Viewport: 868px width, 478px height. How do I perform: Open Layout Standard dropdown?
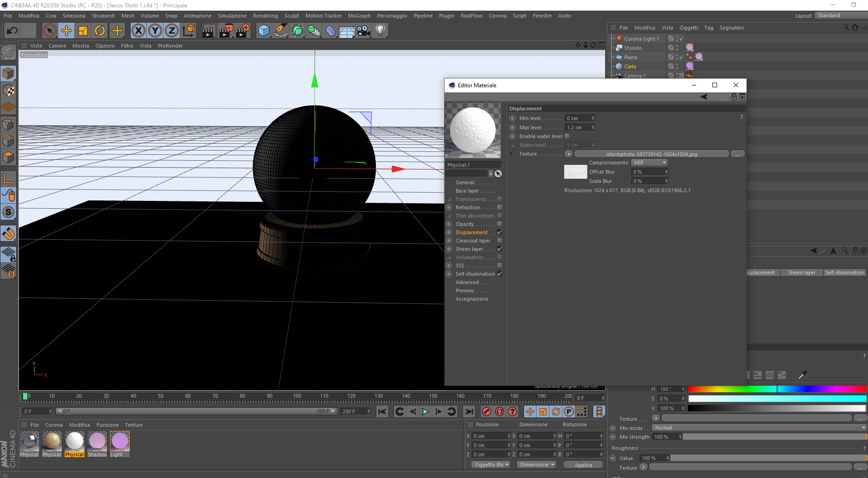[841, 16]
